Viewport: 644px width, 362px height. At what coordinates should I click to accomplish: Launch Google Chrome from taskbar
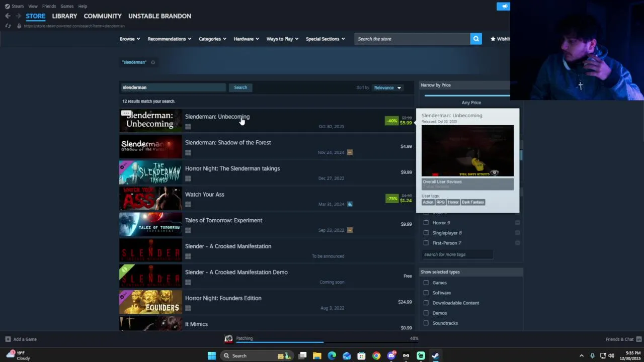point(376,356)
